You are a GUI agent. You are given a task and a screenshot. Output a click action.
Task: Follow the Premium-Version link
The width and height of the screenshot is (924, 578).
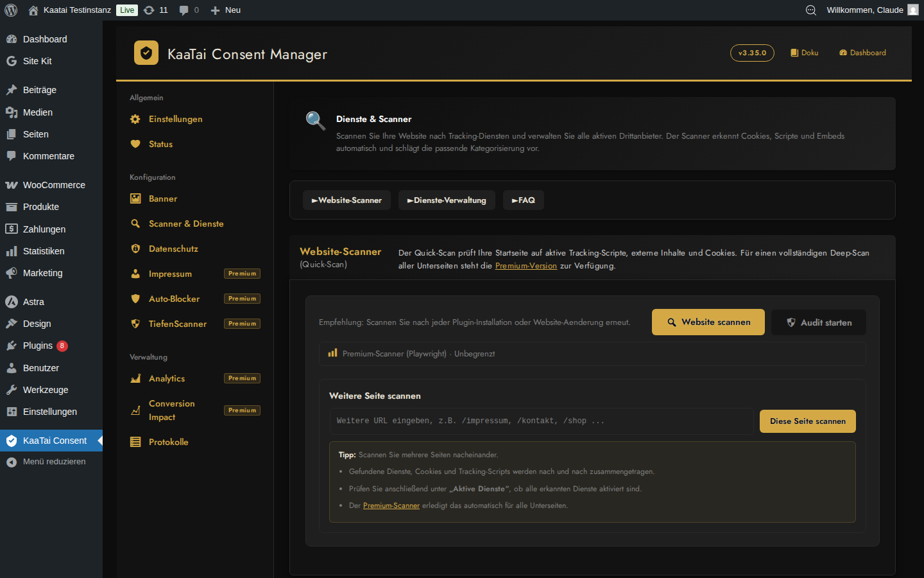[x=526, y=266]
